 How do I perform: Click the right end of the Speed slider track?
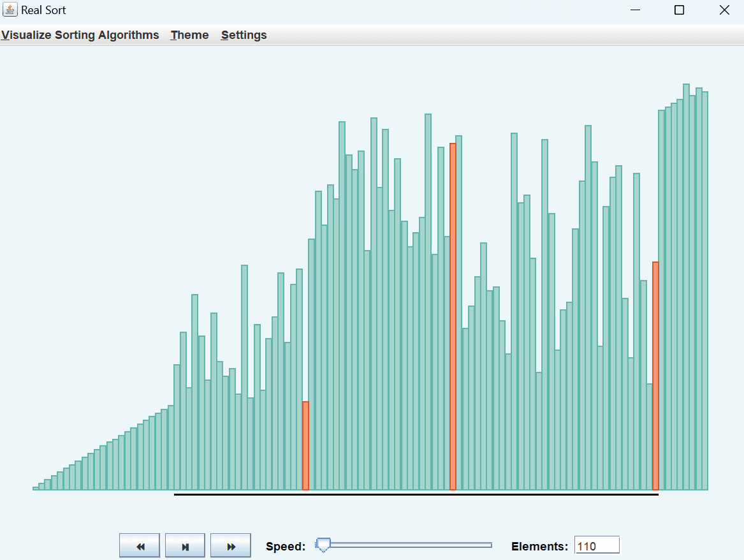coord(488,545)
